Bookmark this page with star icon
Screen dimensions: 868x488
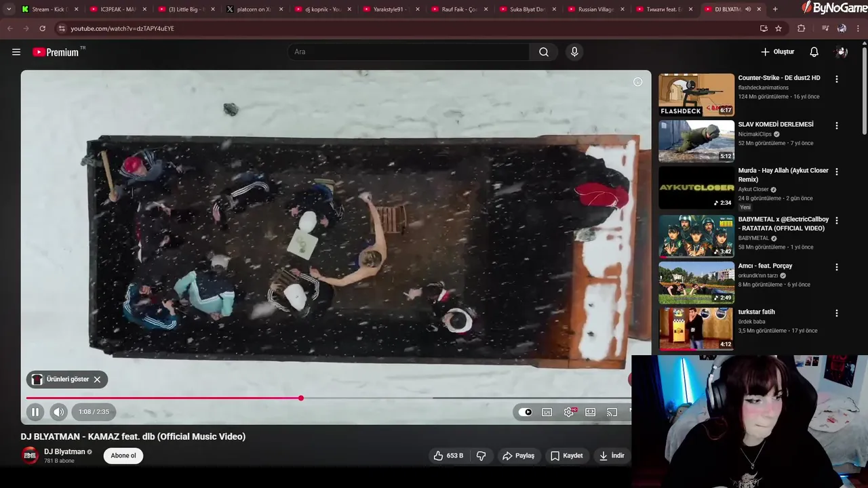tap(778, 28)
